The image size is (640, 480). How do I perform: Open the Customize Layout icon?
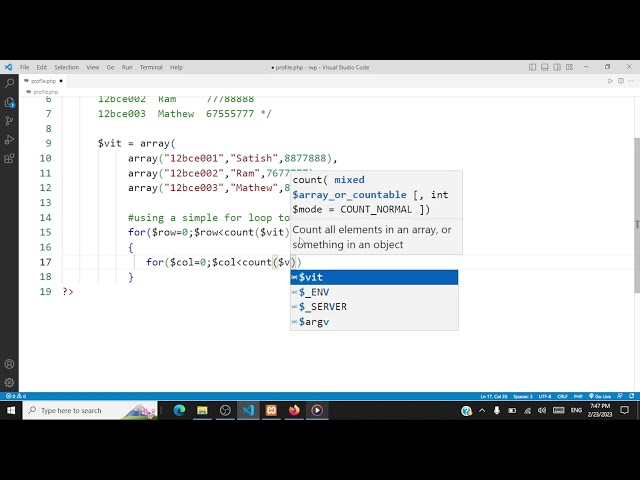569,67
